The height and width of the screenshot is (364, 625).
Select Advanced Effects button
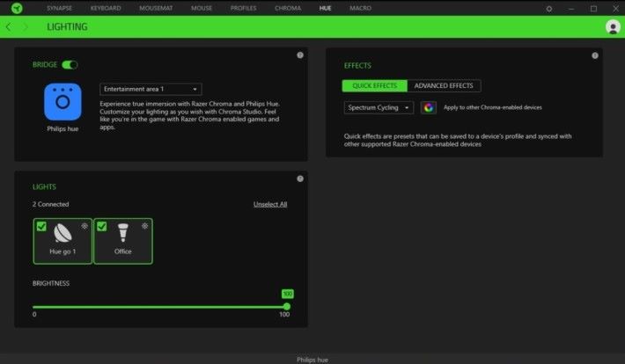(444, 86)
